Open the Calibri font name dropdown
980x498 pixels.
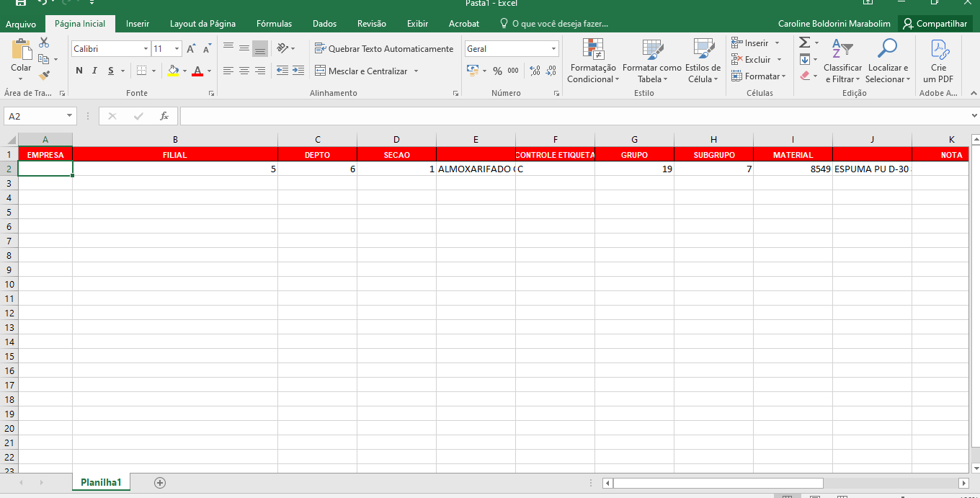146,49
